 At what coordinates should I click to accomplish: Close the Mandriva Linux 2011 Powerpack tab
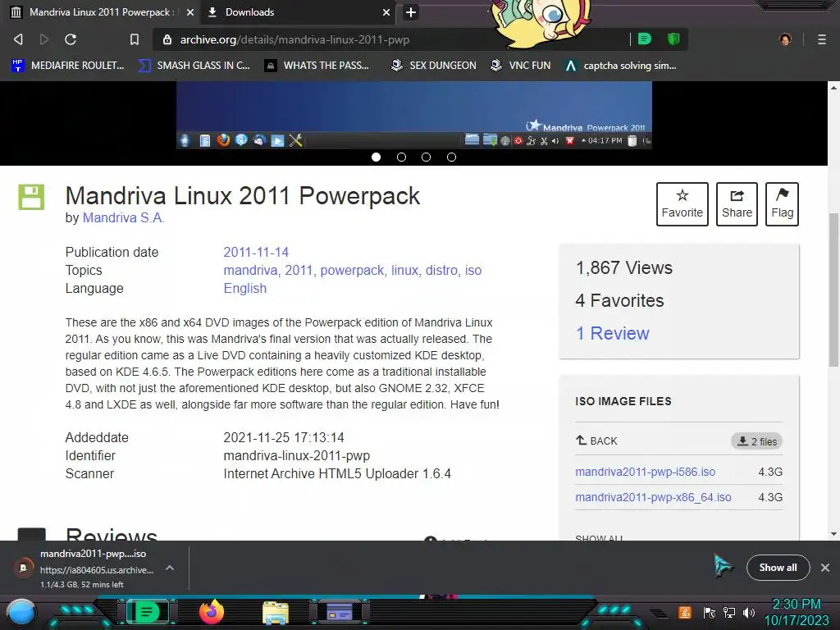coord(190,12)
